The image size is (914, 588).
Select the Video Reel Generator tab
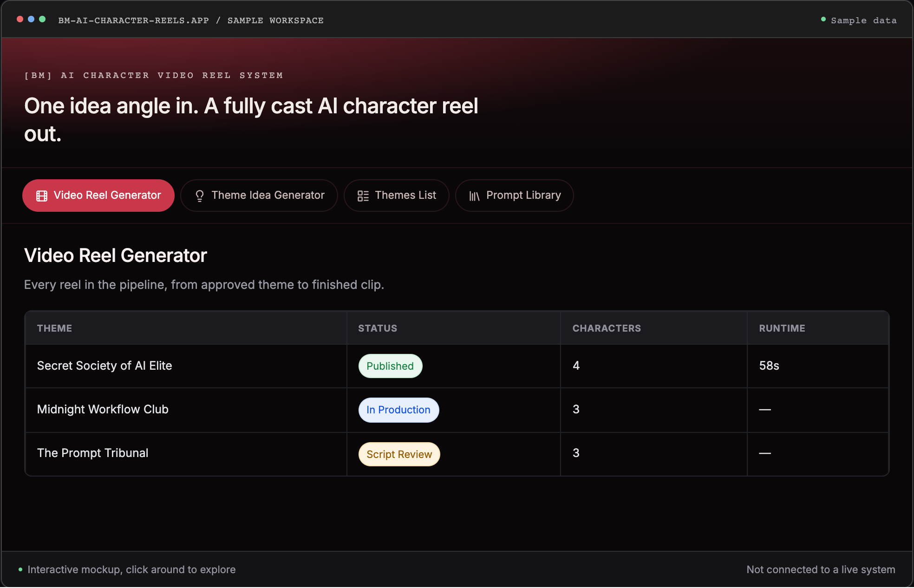point(98,196)
